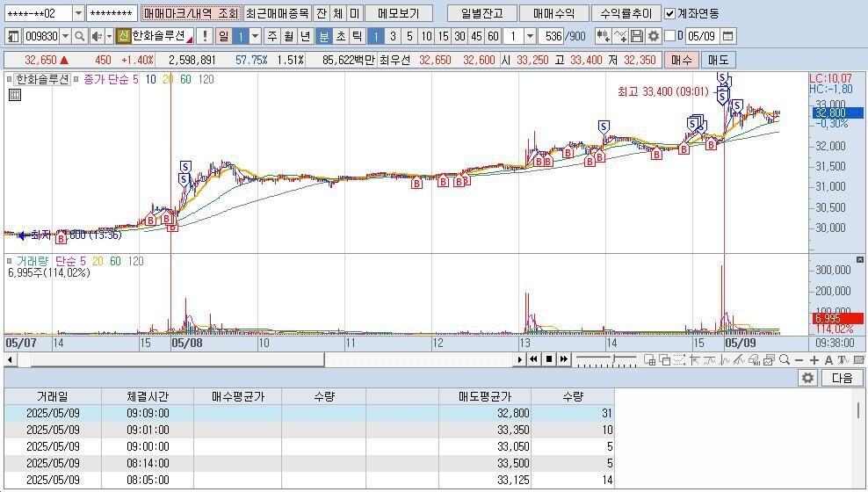Click the stop playback button below chart
Viewport: 868px width, 492px height.
click(548, 359)
